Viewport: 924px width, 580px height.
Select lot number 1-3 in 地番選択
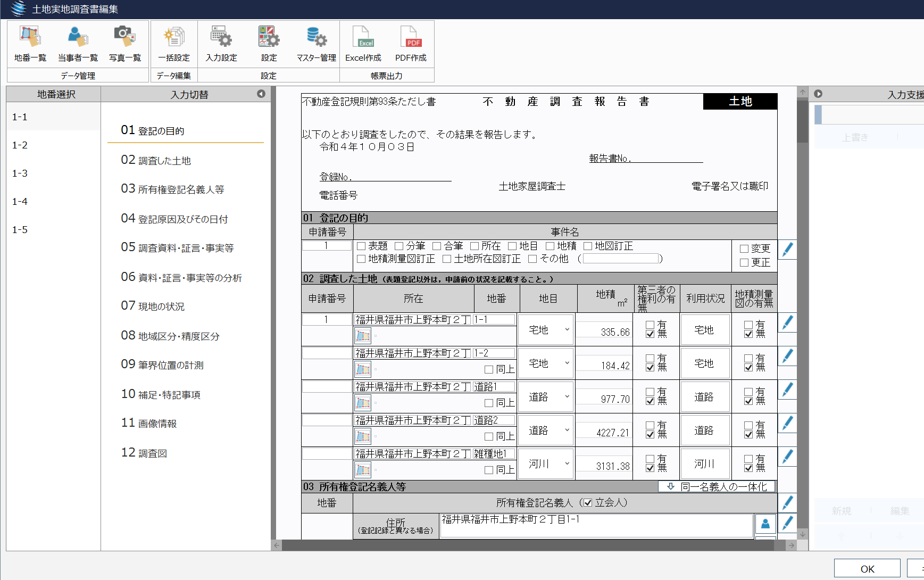tap(20, 173)
